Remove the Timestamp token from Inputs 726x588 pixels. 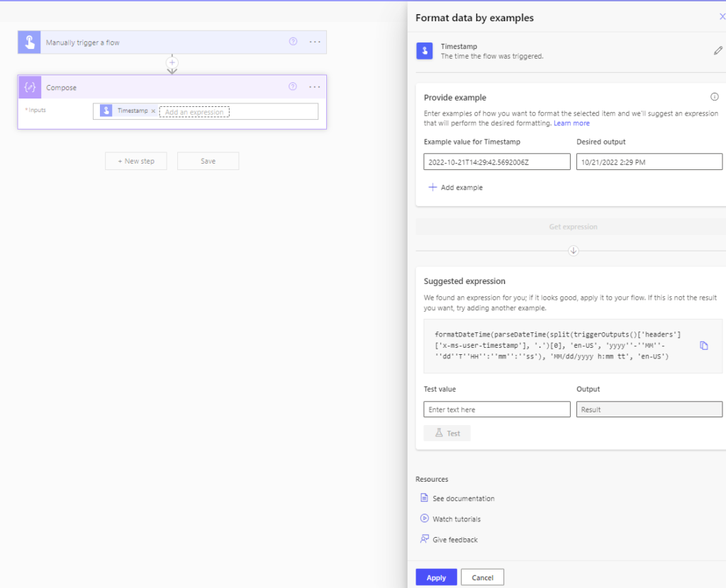(153, 111)
